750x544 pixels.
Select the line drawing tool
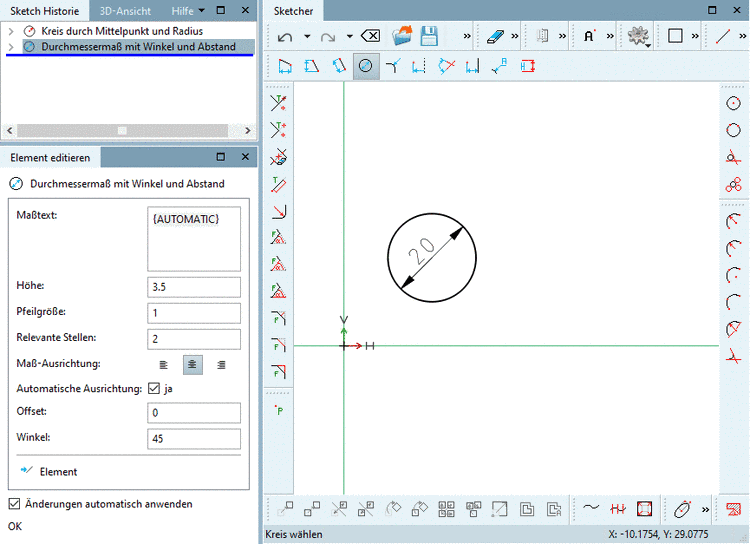[724, 36]
